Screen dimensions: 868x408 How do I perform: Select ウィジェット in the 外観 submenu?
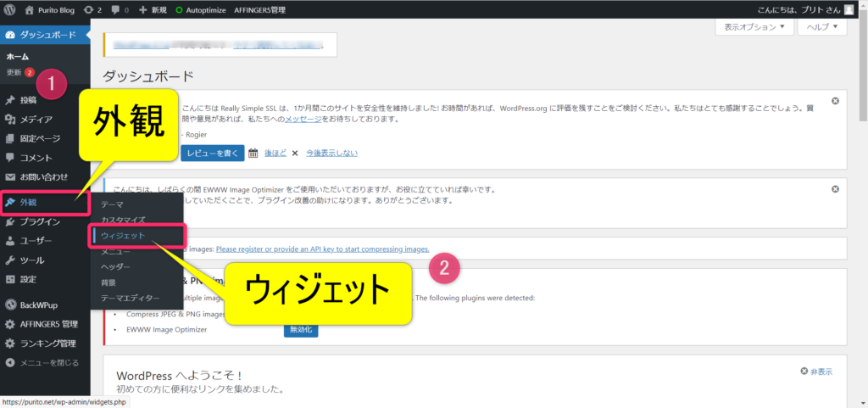[x=123, y=236]
